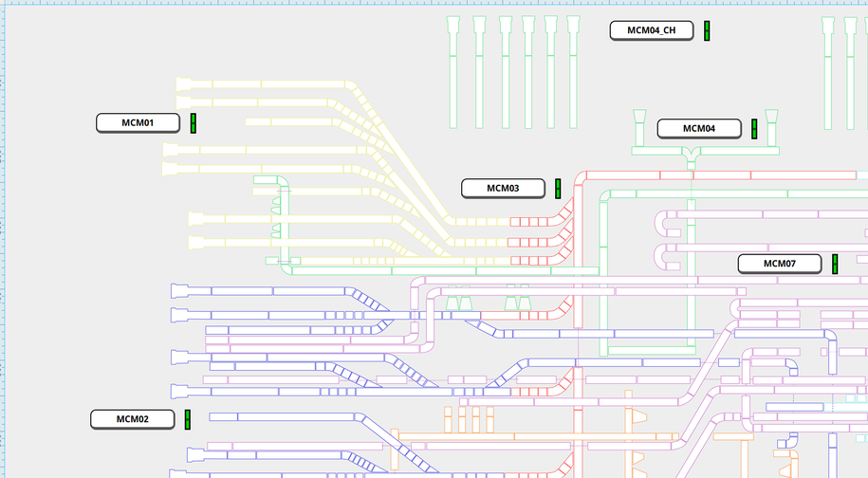Click the MCM04_CH label button
The width and height of the screenshot is (868, 478).
pos(651,30)
